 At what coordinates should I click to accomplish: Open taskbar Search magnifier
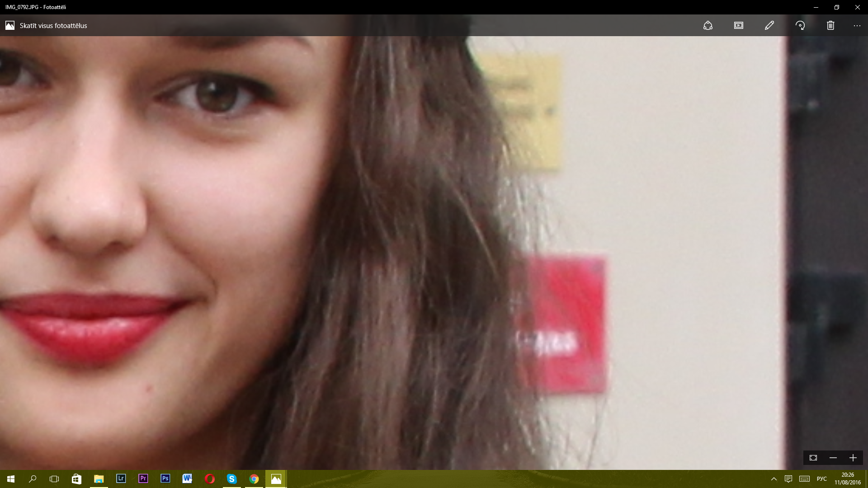coord(33,479)
